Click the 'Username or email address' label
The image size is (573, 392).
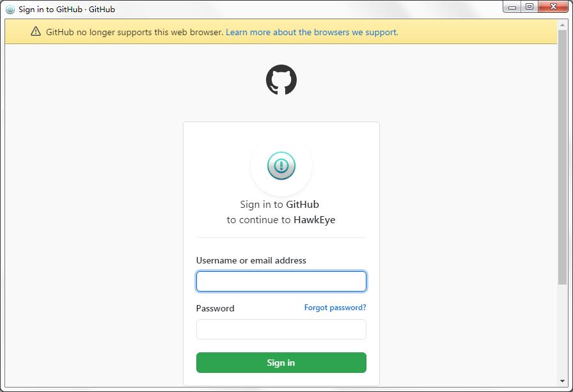(x=251, y=260)
